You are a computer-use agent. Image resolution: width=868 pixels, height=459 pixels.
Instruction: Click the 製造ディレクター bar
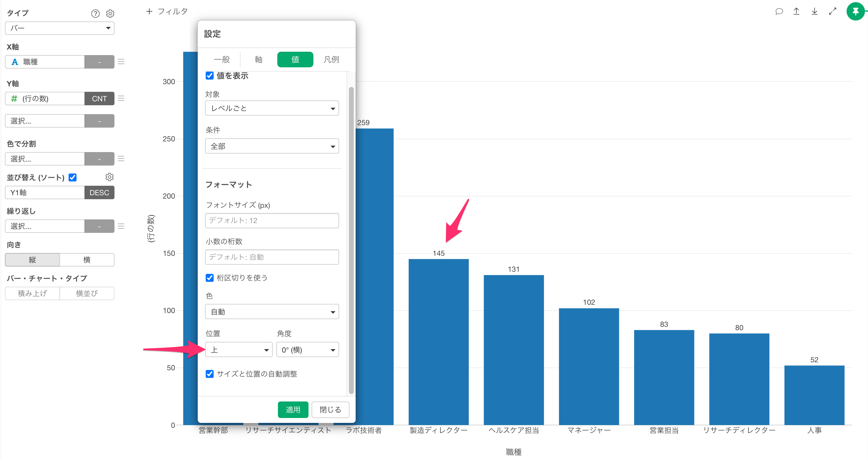pyautogui.click(x=439, y=342)
